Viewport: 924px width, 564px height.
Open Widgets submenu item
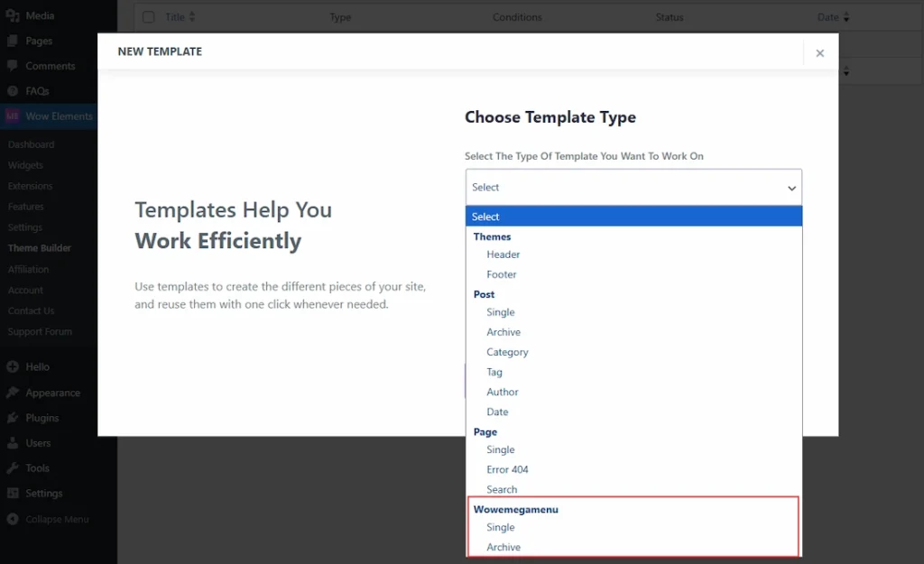click(25, 166)
